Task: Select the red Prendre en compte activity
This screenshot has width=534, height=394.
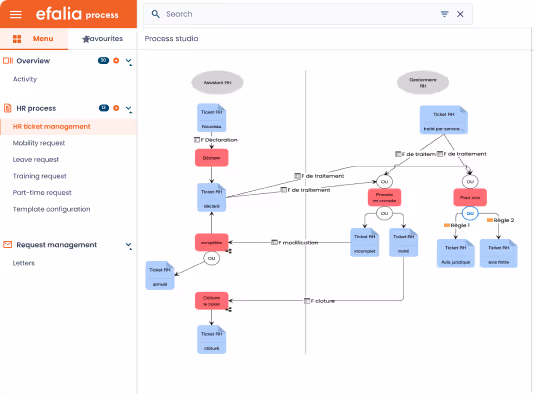Action: (384, 198)
